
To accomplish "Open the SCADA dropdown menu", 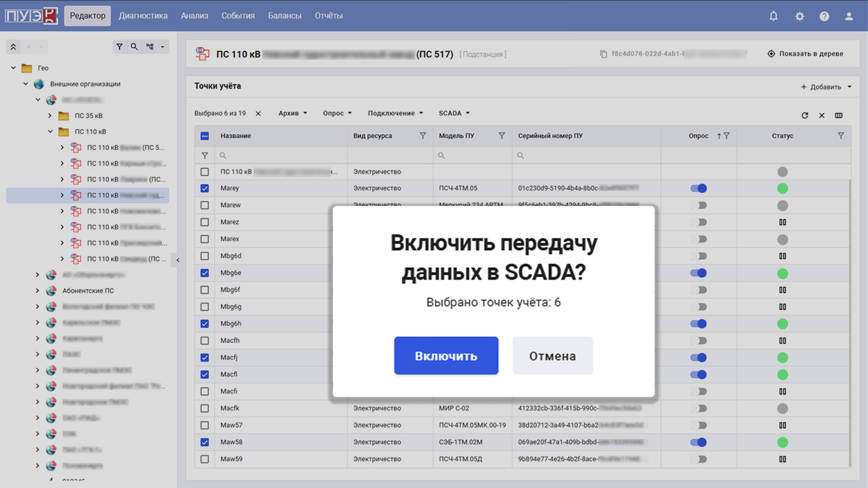I will (454, 113).
